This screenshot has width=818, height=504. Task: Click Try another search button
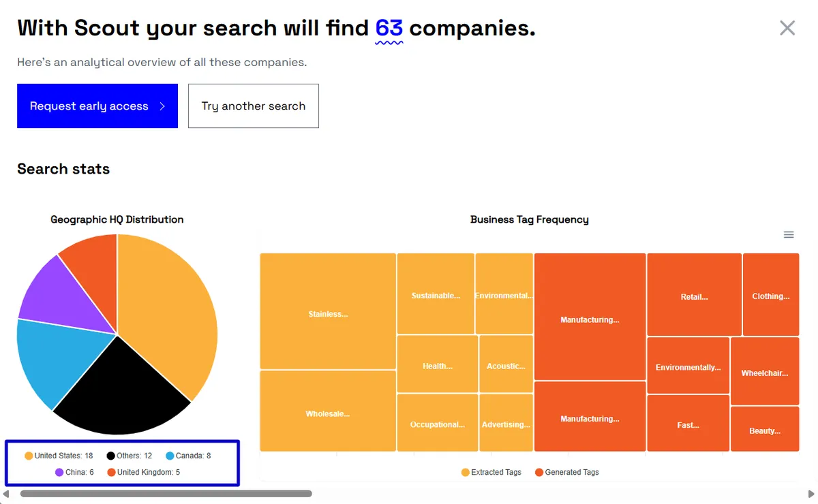pyautogui.click(x=254, y=106)
